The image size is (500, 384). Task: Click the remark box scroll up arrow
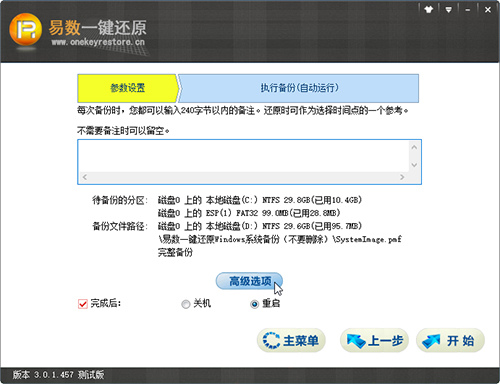pyautogui.click(x=414, y=147)
